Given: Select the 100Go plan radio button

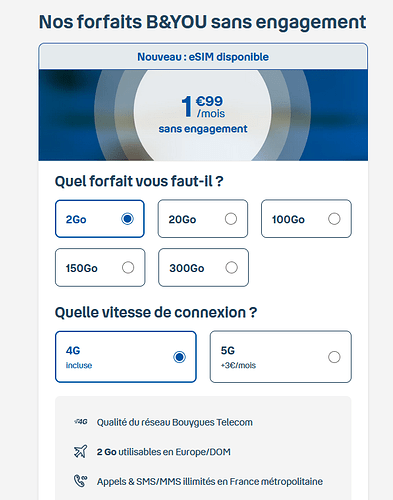Looking at the screenshot, I should tap(334, 219).
